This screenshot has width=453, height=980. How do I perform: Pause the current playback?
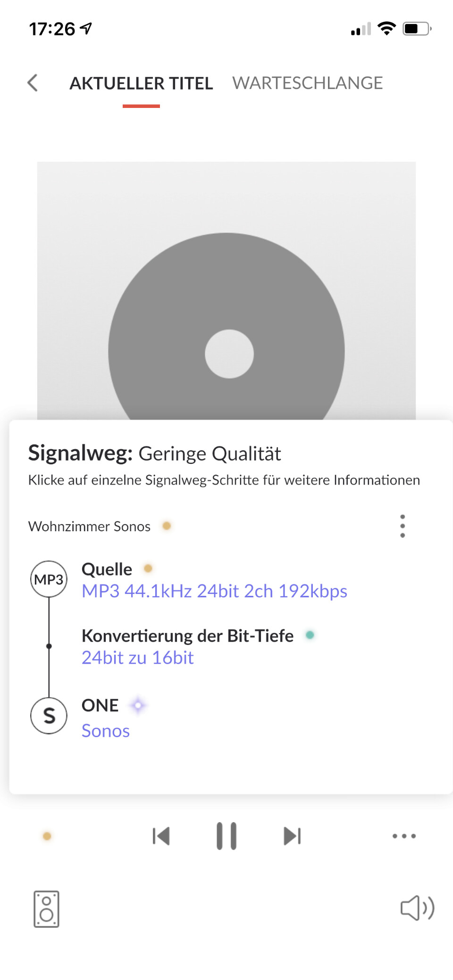(x=226, y=836)
